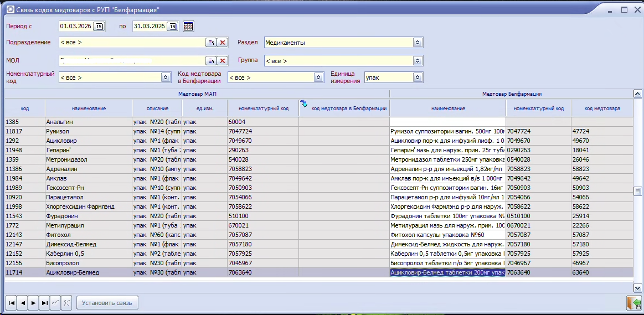Screen dimensions: 644x315
Task: Clear the МОЛ field with red X
Action: click(x=222, y=61)
